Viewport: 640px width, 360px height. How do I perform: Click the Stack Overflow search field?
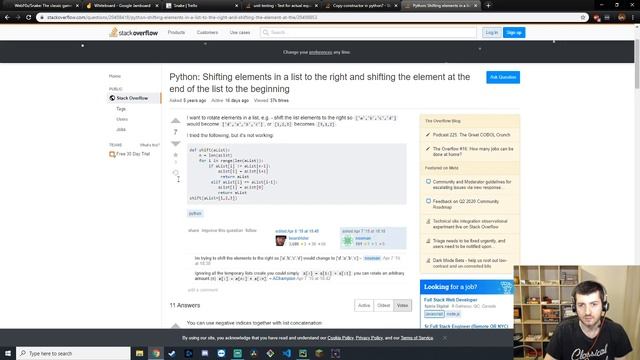tap(368, 32)
